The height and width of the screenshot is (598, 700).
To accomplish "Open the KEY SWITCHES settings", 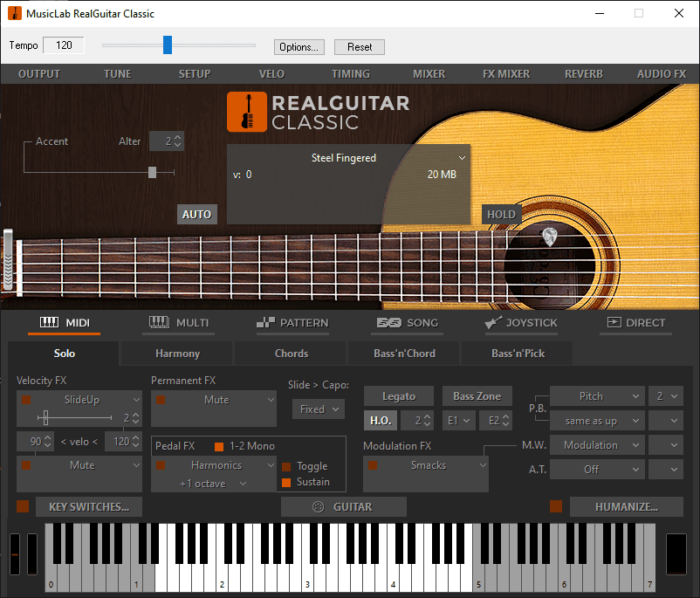I will pos(88,506).
